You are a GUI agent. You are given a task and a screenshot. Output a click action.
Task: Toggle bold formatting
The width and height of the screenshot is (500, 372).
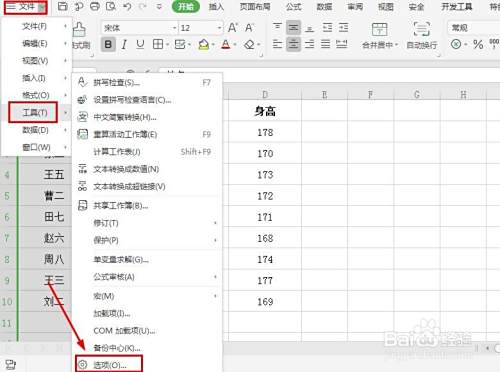[108, 44]
